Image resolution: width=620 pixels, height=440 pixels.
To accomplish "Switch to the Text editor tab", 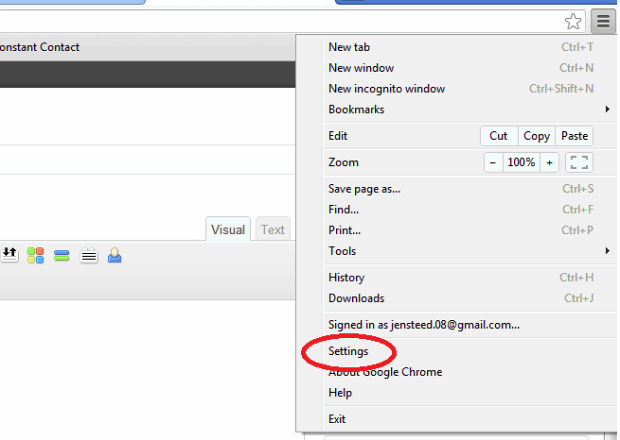I will coord(273,229).
